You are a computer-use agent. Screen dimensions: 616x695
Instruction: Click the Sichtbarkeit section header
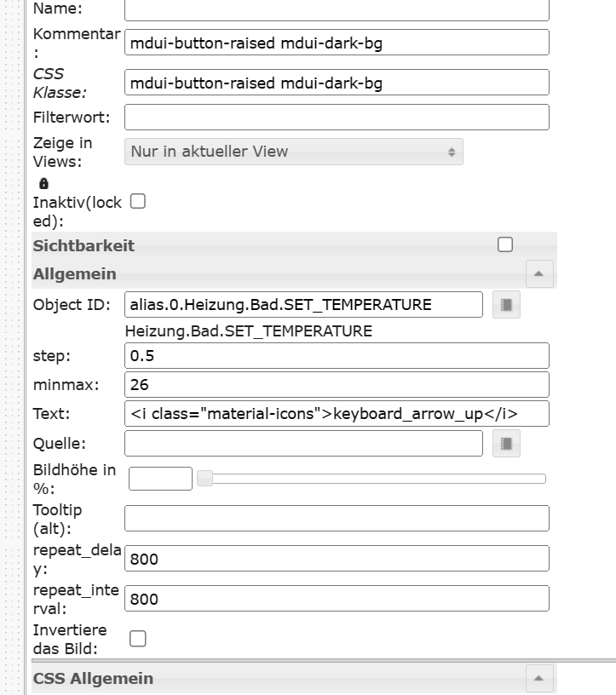tap(83, 246)
